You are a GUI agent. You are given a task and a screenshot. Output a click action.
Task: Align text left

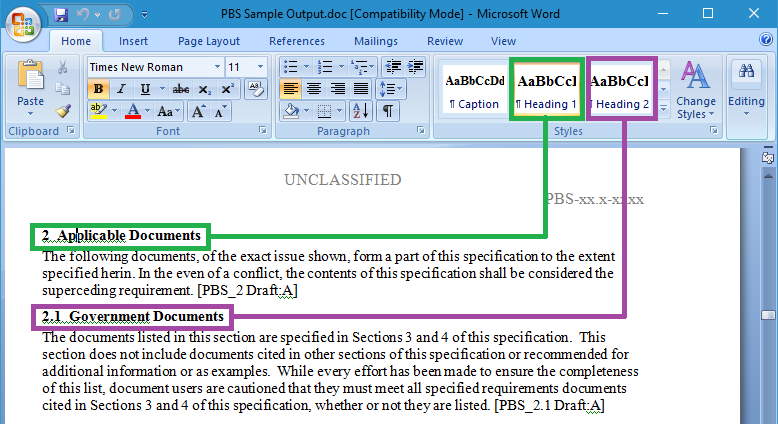[290, 89]
